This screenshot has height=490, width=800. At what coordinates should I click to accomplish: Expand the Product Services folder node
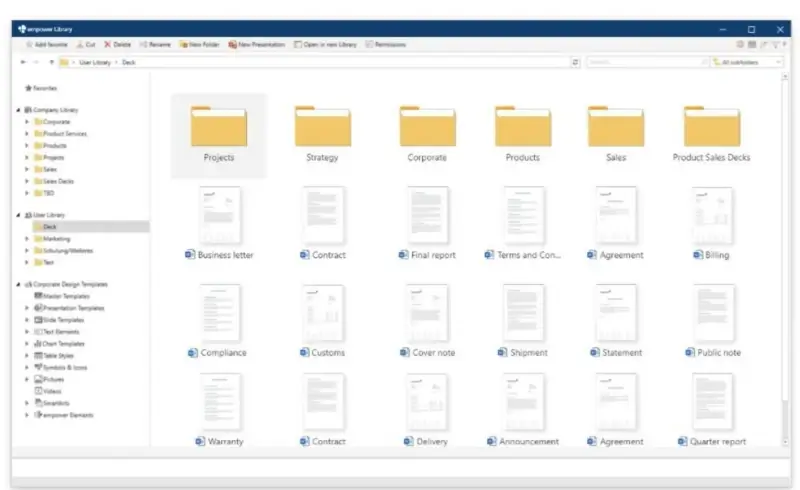27,134
